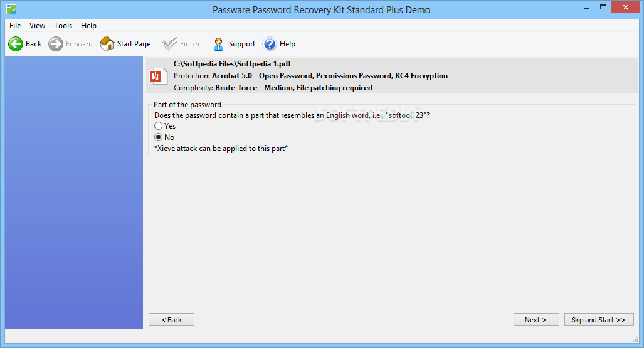Screen dimensions: 644x348
Task: Open the Help menu in menu bar
Action: (88, 26)
